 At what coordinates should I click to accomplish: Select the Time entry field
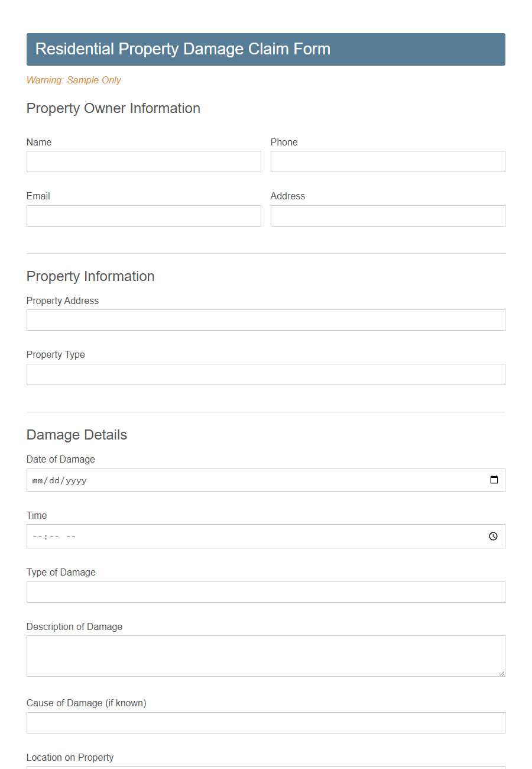(x=236, y=537)
